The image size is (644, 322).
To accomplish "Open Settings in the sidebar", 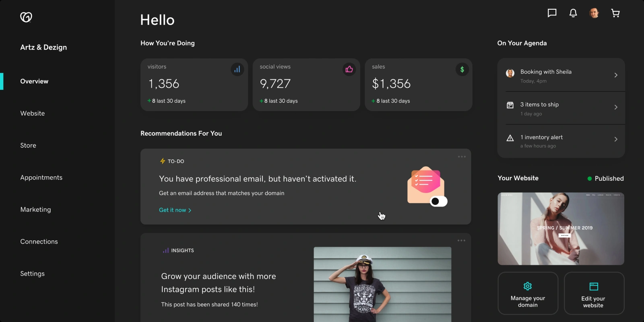I will (33, 274).
